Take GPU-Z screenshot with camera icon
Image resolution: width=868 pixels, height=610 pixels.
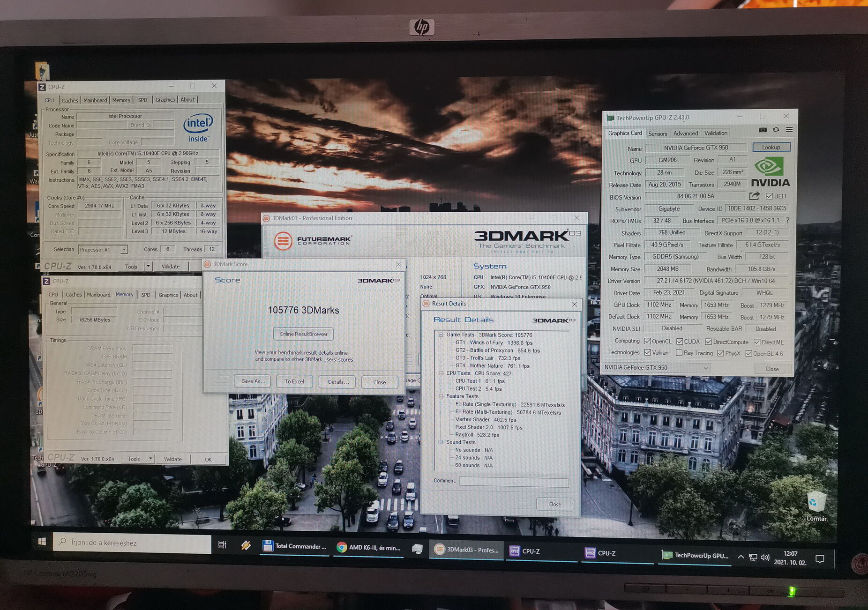pyautogui.click(x=763, y=130)
